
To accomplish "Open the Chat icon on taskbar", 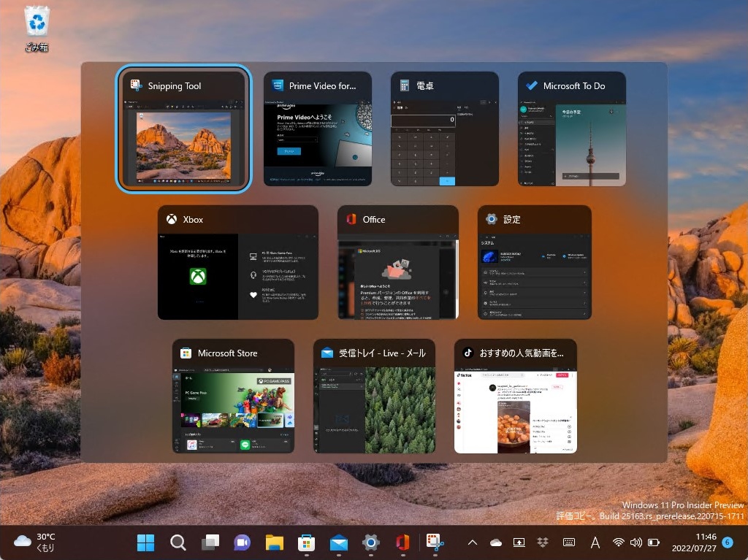I will (242, 542).
